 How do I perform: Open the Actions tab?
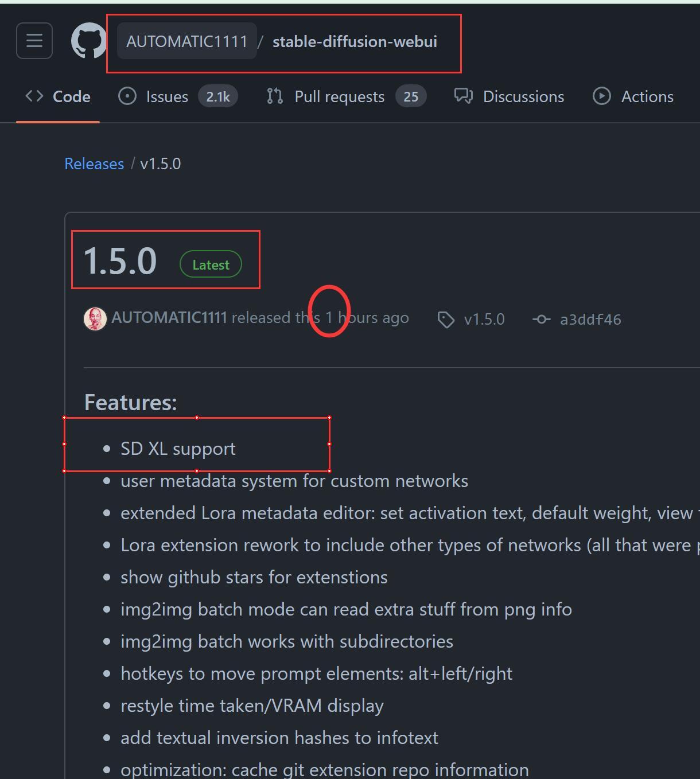[633, 96]
